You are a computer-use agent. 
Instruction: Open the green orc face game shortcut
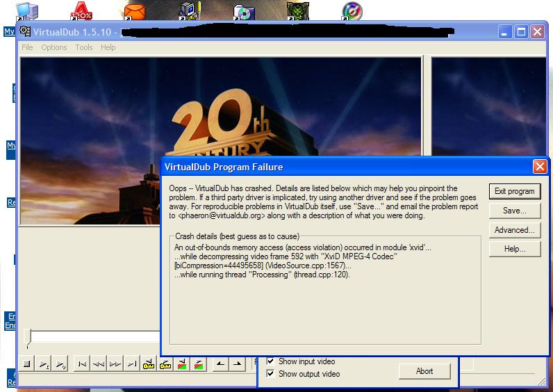click(298, 10)
